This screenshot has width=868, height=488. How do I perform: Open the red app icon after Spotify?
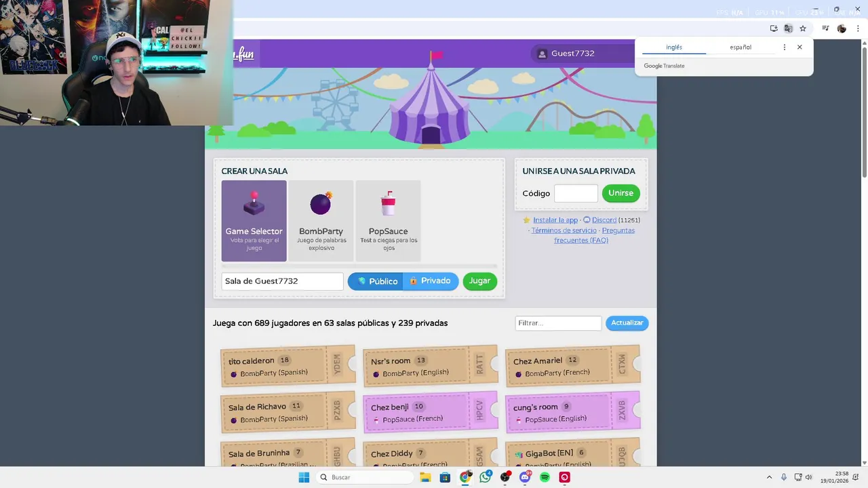[564, 477]
